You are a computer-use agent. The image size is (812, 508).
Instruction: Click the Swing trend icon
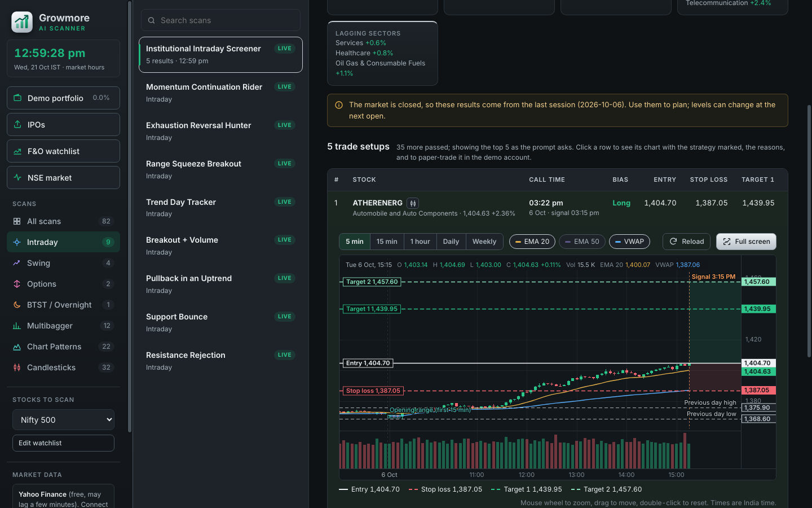click(x=17, y=263)
